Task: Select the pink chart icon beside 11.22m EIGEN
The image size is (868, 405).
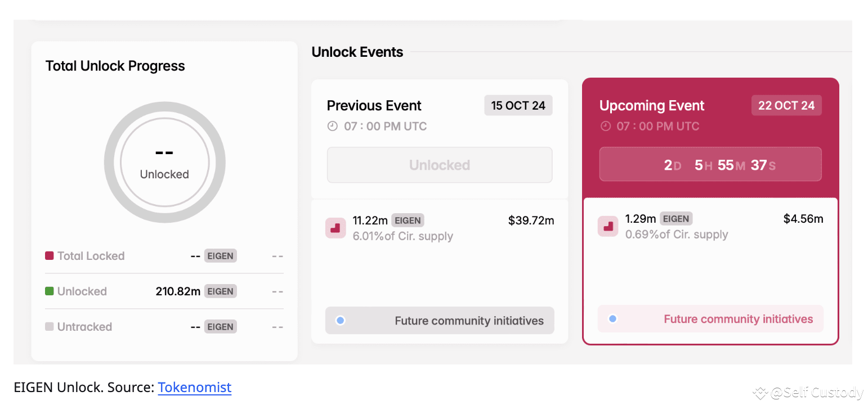Action: click(335, 228)
